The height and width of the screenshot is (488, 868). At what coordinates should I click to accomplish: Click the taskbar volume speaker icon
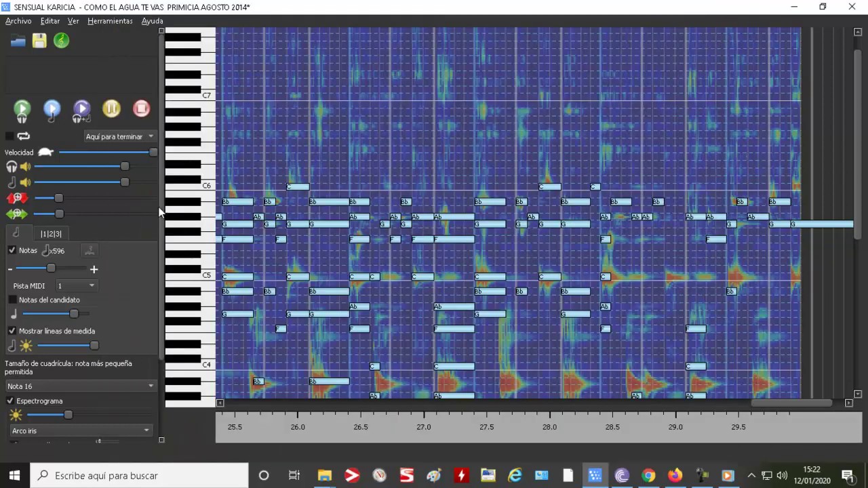pos(782,475)
